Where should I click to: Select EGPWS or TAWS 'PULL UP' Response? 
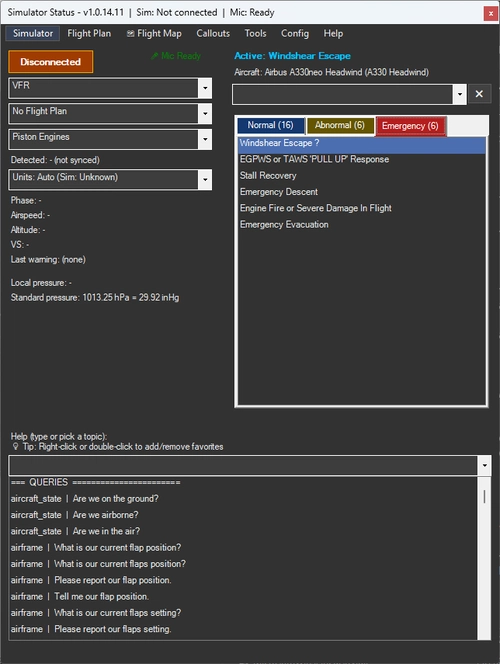tap(362, 159)
